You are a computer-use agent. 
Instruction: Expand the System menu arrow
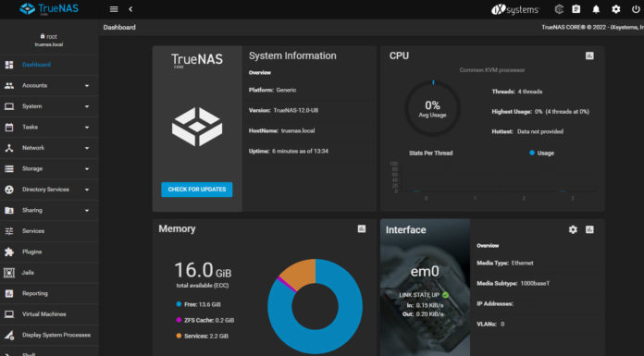(x=87, y=106)
